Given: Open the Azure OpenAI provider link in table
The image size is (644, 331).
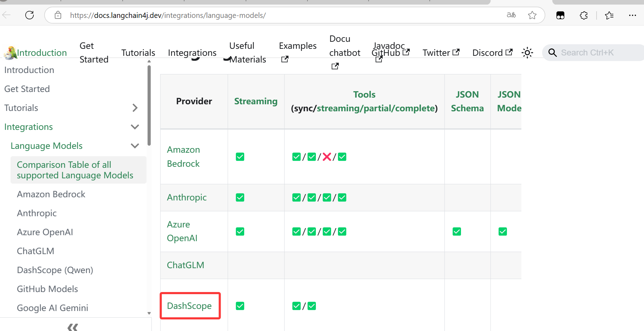Looking at the screenshot, I should click(182, 231).
